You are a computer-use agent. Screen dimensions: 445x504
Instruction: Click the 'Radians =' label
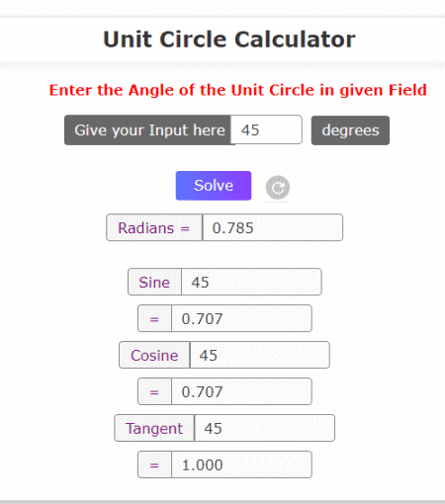pyautogui.click(x=154, y=227)
